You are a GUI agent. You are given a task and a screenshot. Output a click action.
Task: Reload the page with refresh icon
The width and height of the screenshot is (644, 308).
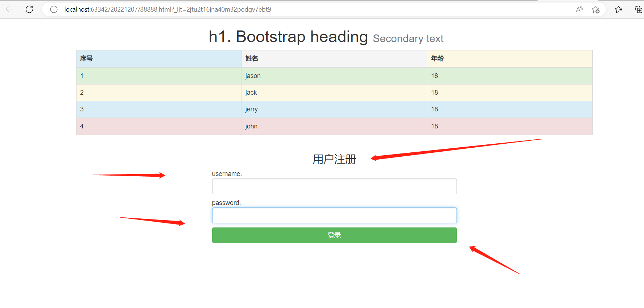(29, 9)
